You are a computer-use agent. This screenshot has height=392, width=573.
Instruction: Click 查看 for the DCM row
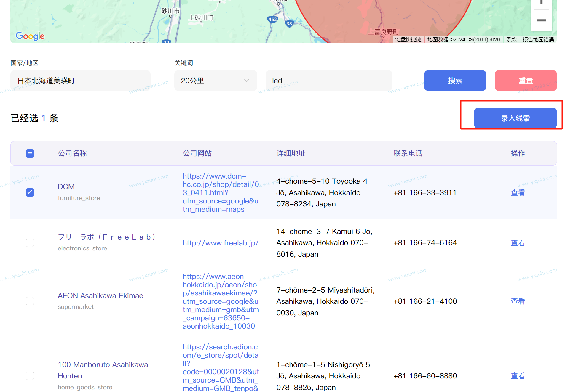[x=518, y=193]
